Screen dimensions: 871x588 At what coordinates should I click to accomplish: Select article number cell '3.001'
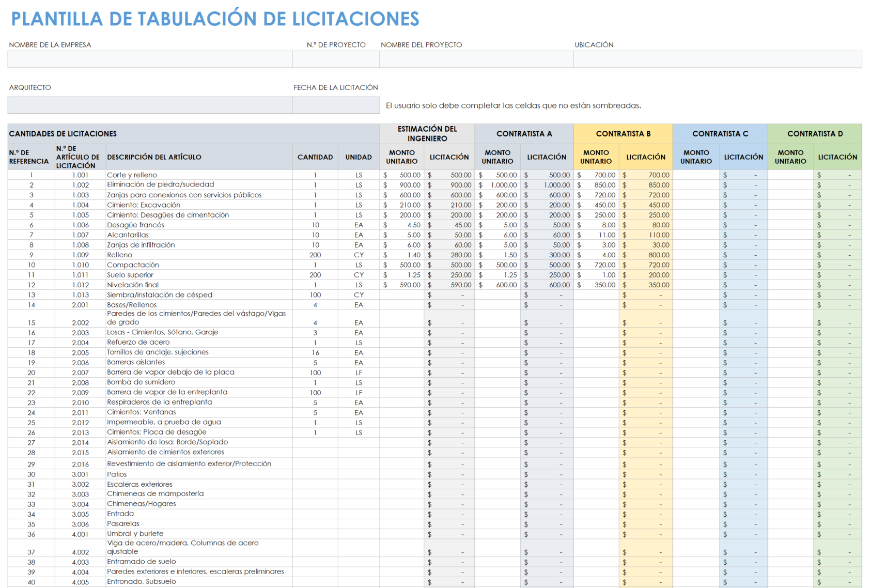80,474
